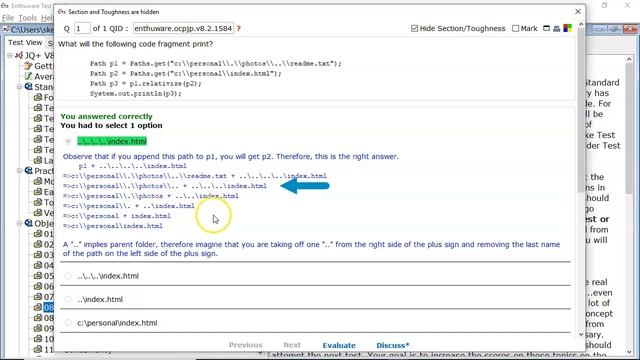The image size is (640, 360).
Task: Click the Average score chart icon in tree
Action: tap(28, 76)
